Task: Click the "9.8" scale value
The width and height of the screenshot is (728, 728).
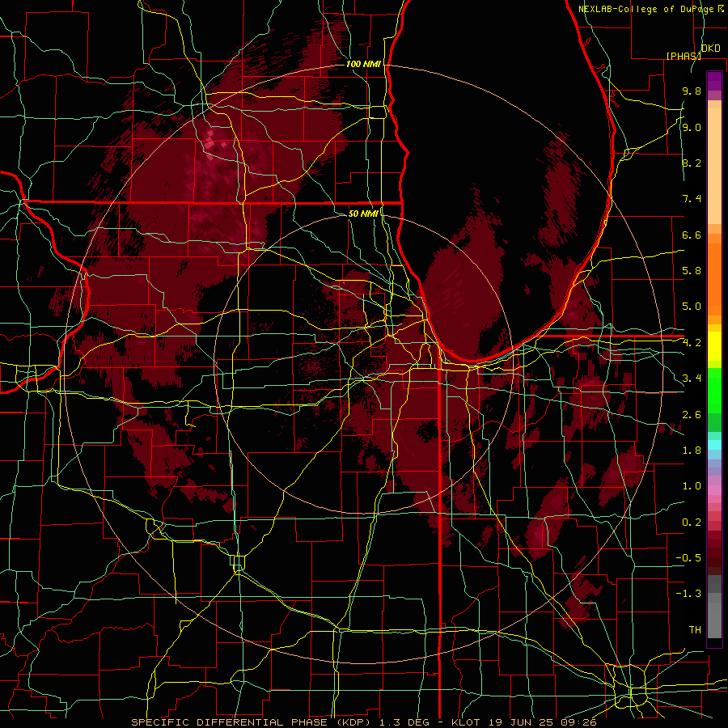Action: 692,91
